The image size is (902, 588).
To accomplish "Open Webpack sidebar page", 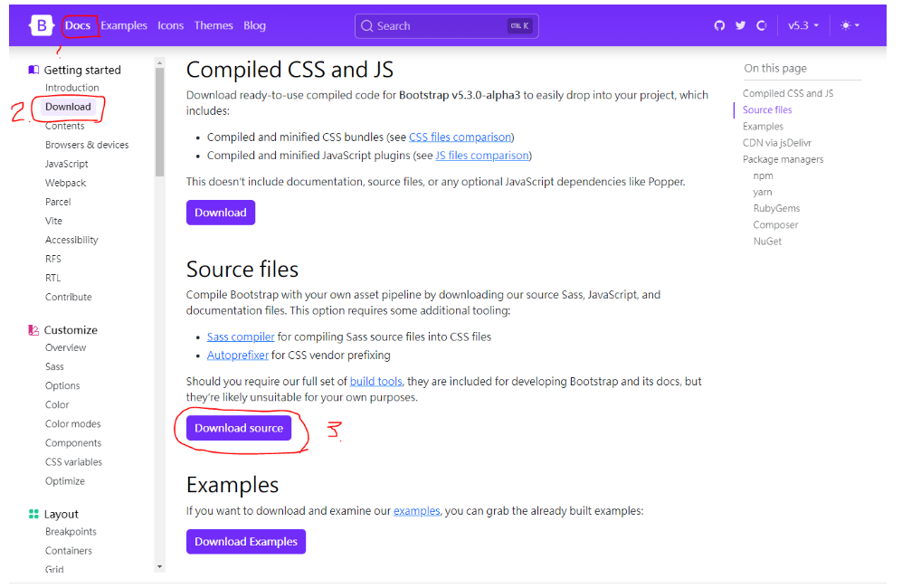I will pyautogui.click(x=65, y=183).
